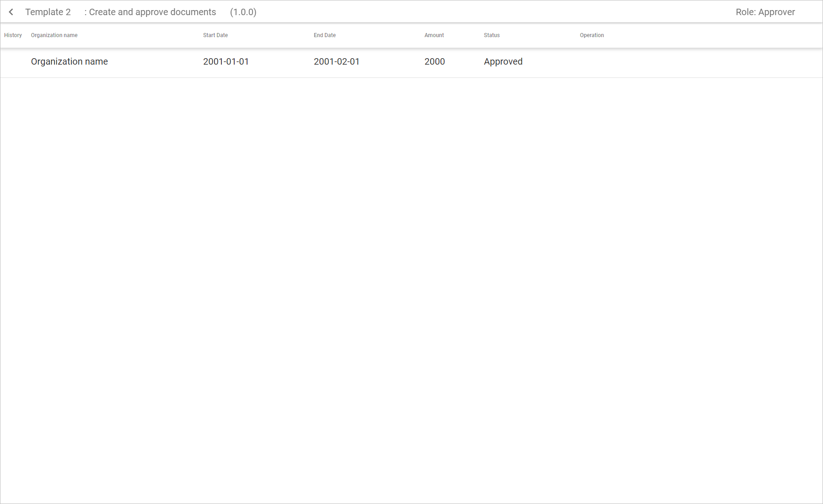Viewport: 823px width, 504px height.
Task: Click the End Date column header
Action: point(324,35)
